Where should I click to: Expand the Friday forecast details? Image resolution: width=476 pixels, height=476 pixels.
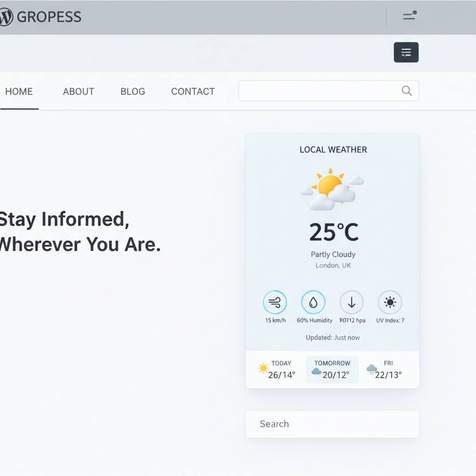[x=385, y=369]
